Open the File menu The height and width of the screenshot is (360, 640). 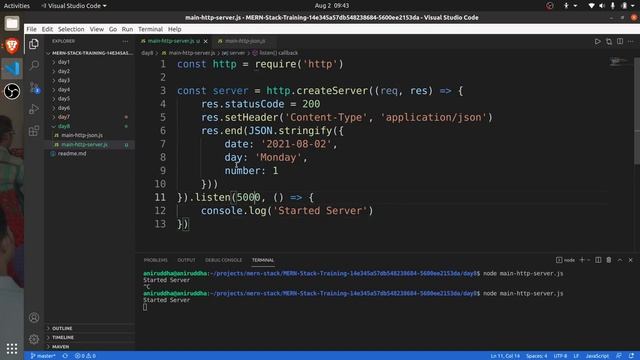pyautogui.click(x=31, y=29)
